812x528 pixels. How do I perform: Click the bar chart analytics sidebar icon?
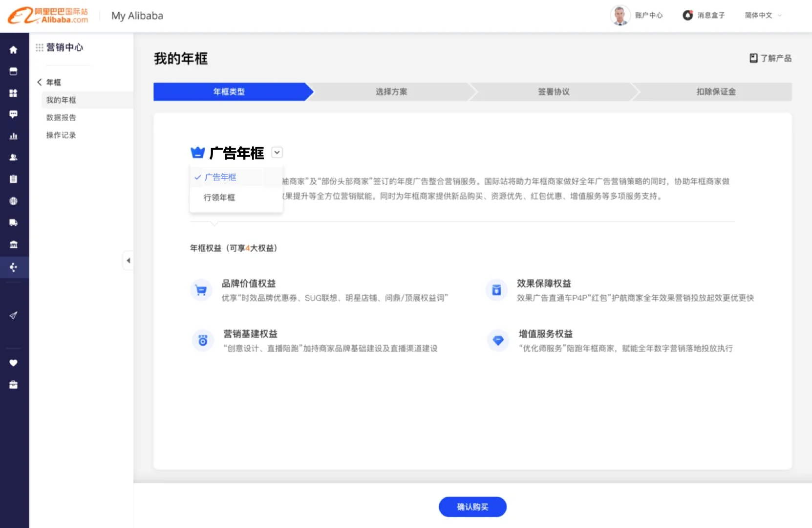pyautogui.click(x=13, y=136)
